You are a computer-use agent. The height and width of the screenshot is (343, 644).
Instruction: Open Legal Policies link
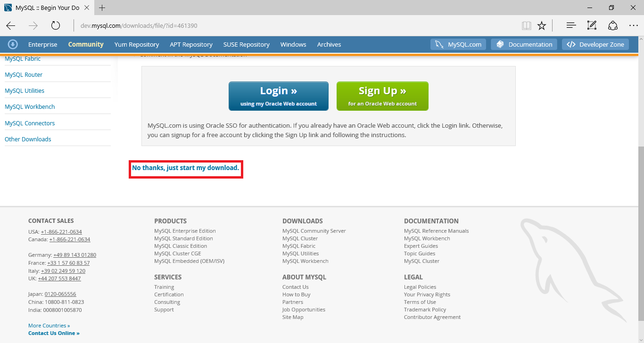coord(420,287)
